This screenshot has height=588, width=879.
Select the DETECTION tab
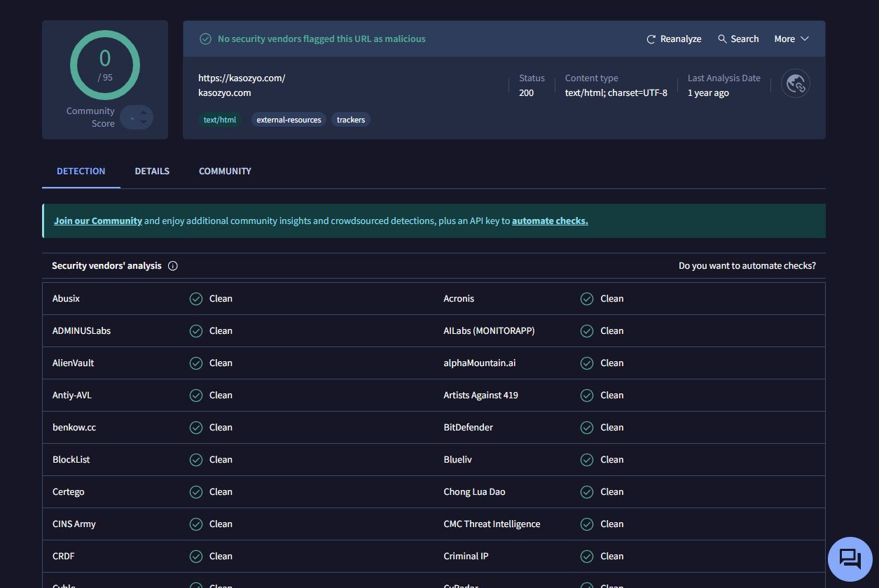click(x=81, y=171)
